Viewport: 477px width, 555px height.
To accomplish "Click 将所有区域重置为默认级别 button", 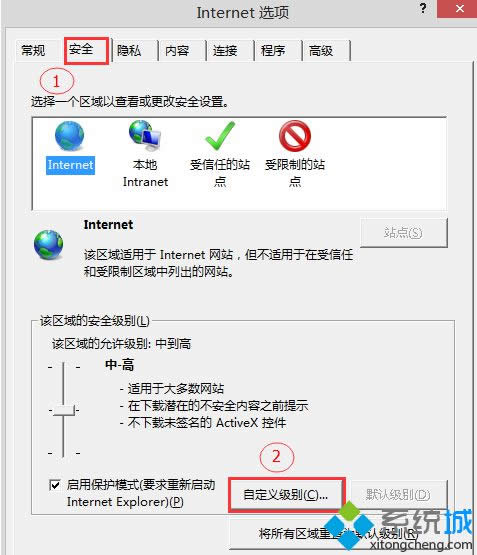I will tap(339, 533).
